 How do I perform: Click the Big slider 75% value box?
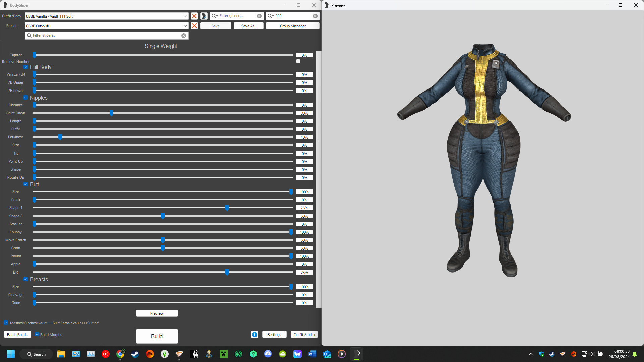point(304,272)
